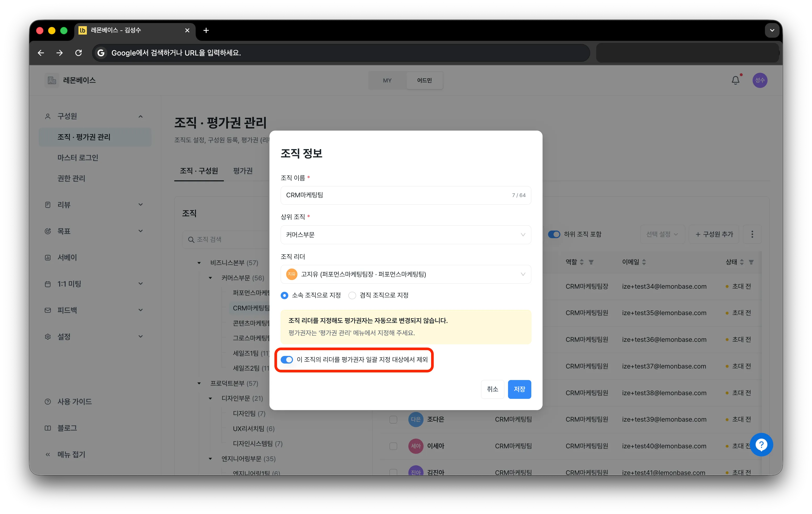
Task: Select the 조직 · 구성원 tab
Action: [199, 171]
